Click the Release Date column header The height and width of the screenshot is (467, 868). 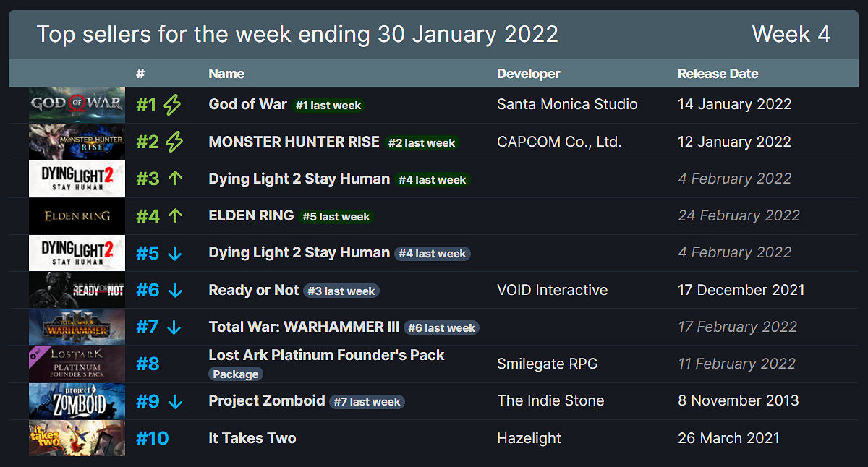tap(718, 74)
